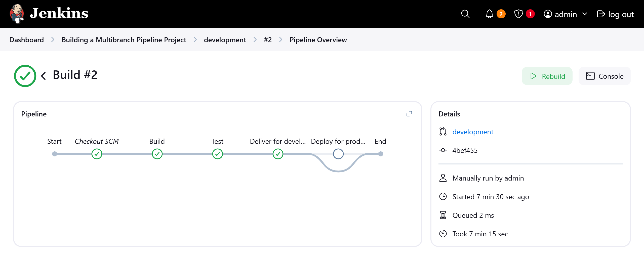Click the Queued 2 ms text
Screen dimensions: 644x258
[473, 215]
